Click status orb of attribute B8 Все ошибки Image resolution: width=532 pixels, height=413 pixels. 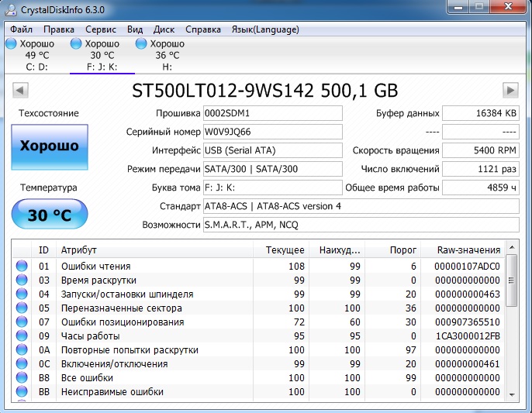[22, 377]
